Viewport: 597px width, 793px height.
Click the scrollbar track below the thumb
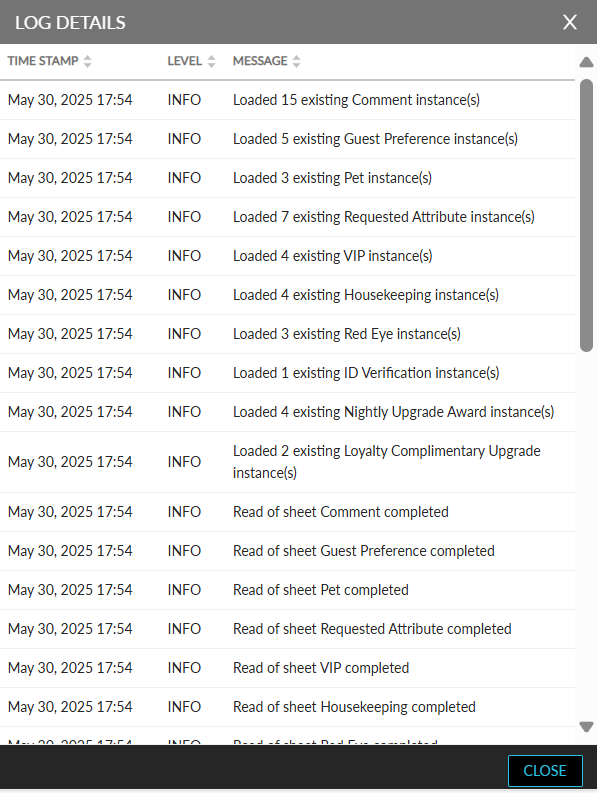[x=586, y=536]
